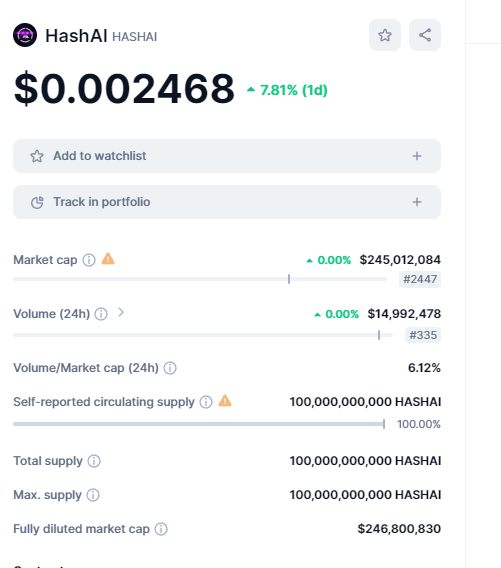The width and height of the screenshot is (501, 568).
Task: Open Total supply info icon
Action: 94,461
